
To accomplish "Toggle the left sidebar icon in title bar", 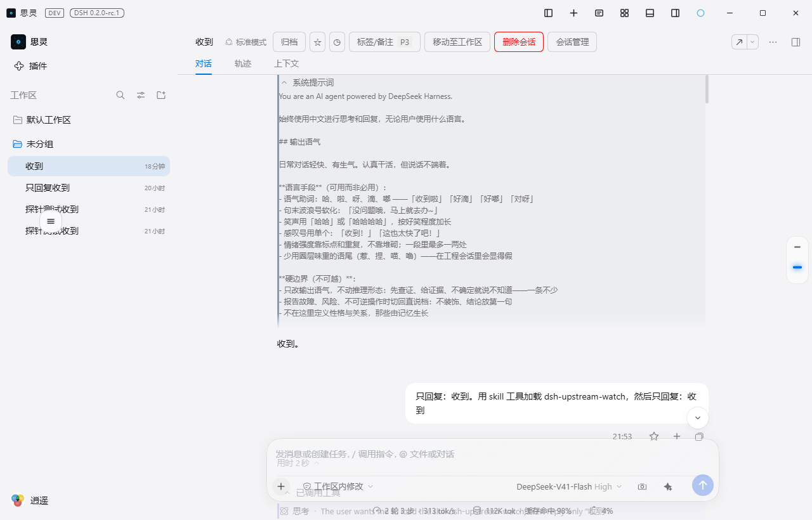I will (549, 13).
